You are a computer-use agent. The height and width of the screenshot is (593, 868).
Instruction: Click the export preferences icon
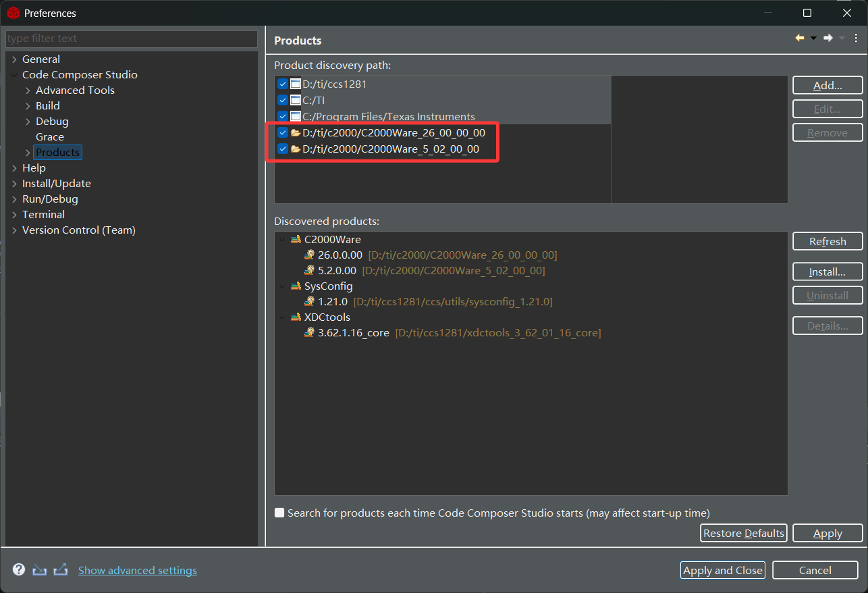click(61, 569)
